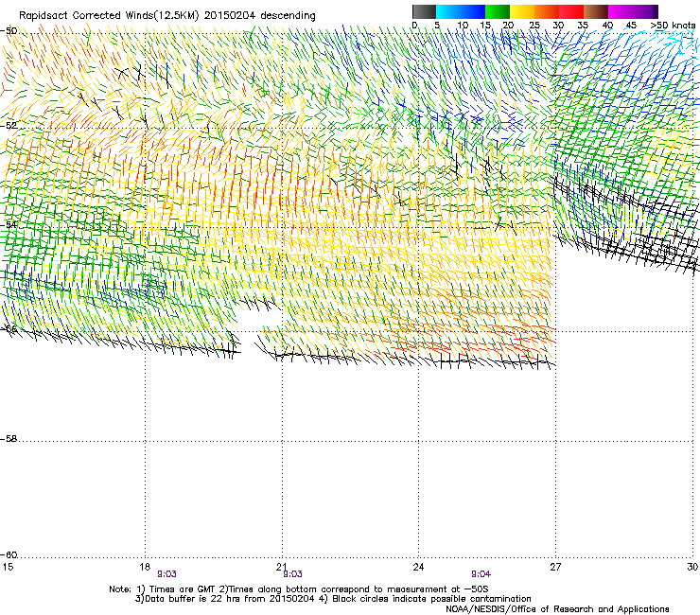Click the cyan 5-10 knots legend color
700x615 pixels.
448,11
